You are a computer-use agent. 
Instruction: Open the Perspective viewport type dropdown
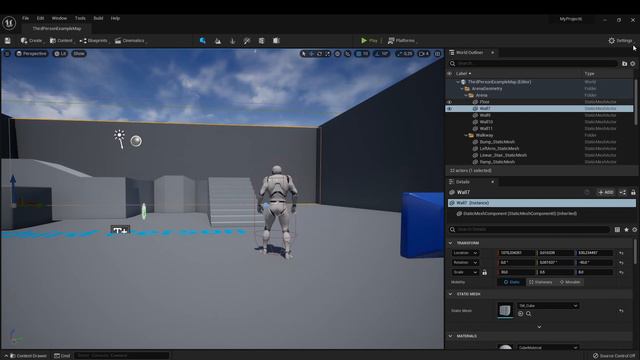click(x=31, y=53)
